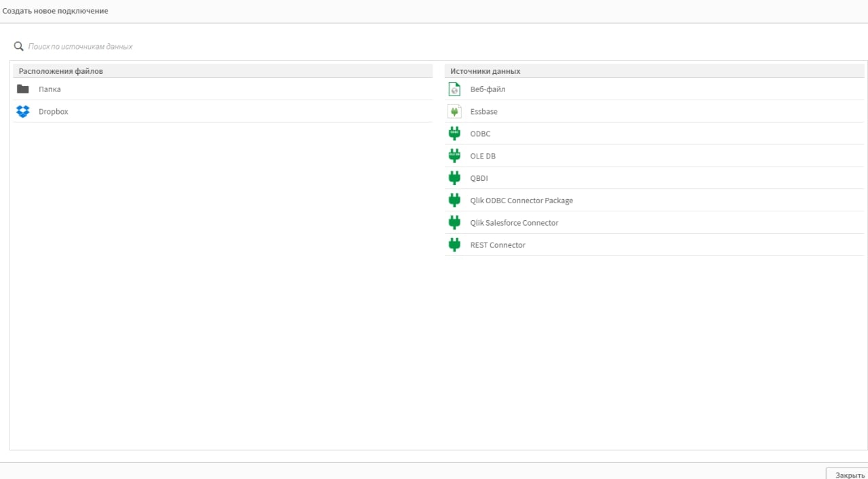
Task: Open Qlik Salesforce Connector label
Action: (x=514, y=223)
